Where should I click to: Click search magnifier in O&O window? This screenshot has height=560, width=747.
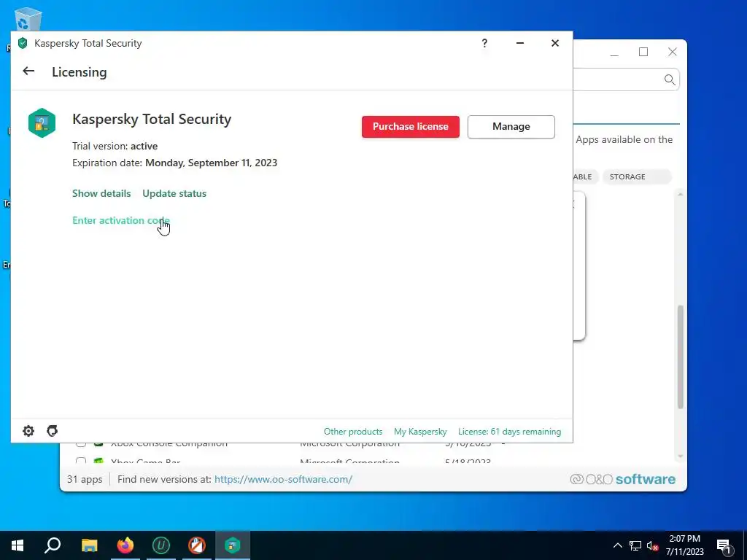(x=670, y=79)
